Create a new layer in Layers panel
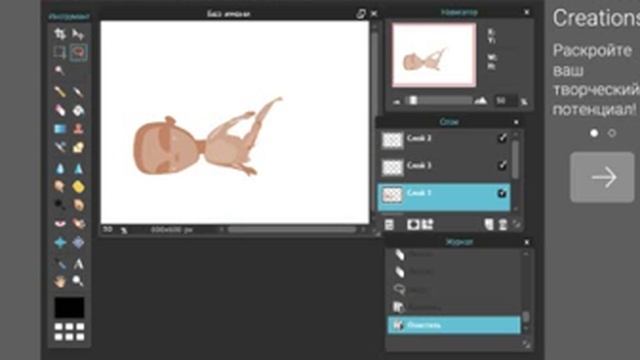 click(489, 224)
